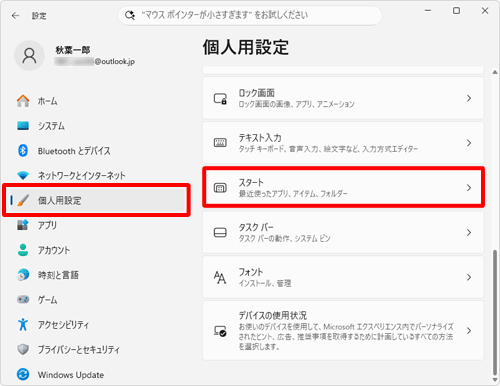The width and height of the screenshot is (500, 386).
Task: Click the Windows Update sync icon
Action: (23, 374)
